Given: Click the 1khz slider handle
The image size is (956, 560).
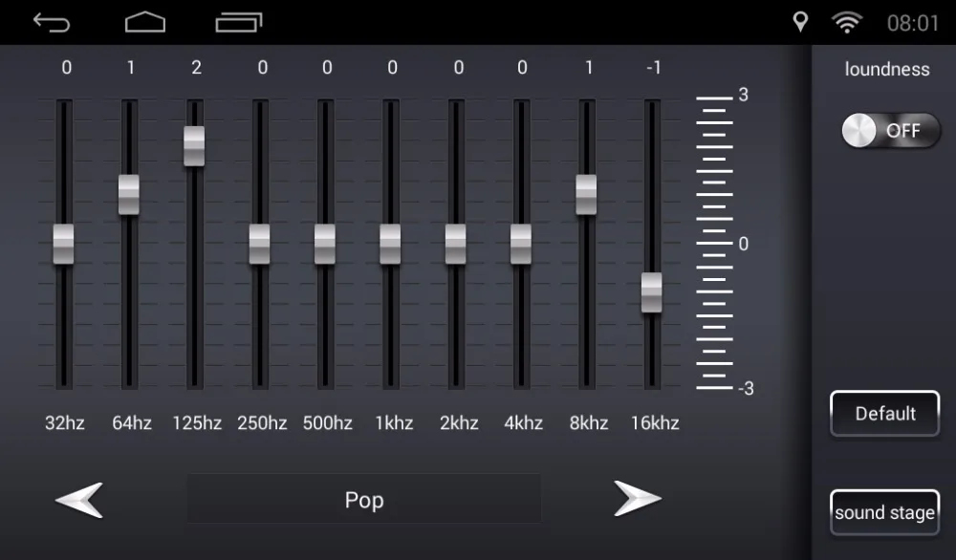Looking at the screenshot, I should point(390,244).
